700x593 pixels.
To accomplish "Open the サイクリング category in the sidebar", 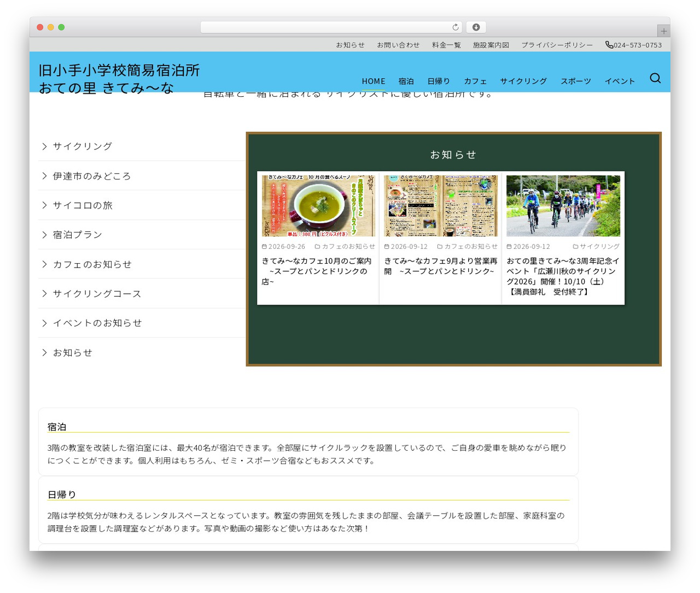I will [x=83, y=146].
